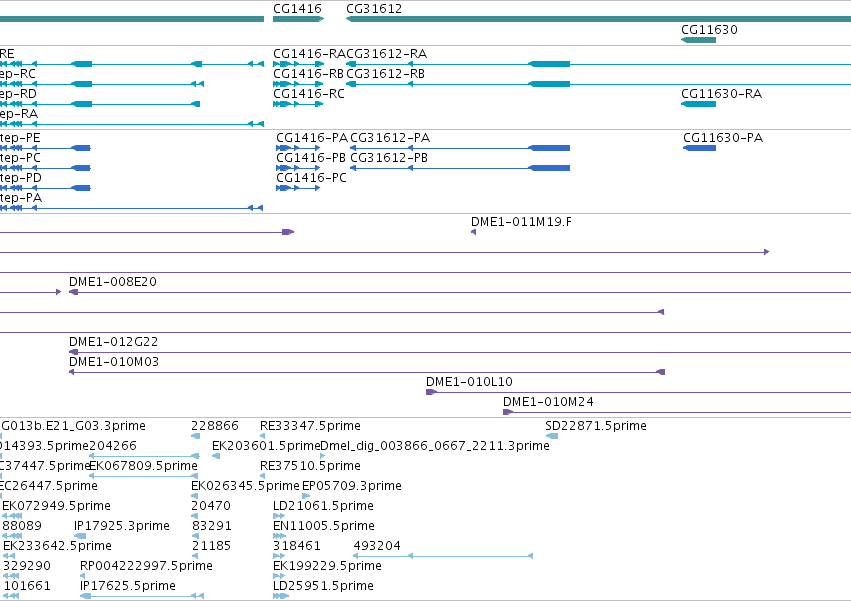Select the CG31612-RB transcript label
Screen dimensions: 851x601
[385, 74]
